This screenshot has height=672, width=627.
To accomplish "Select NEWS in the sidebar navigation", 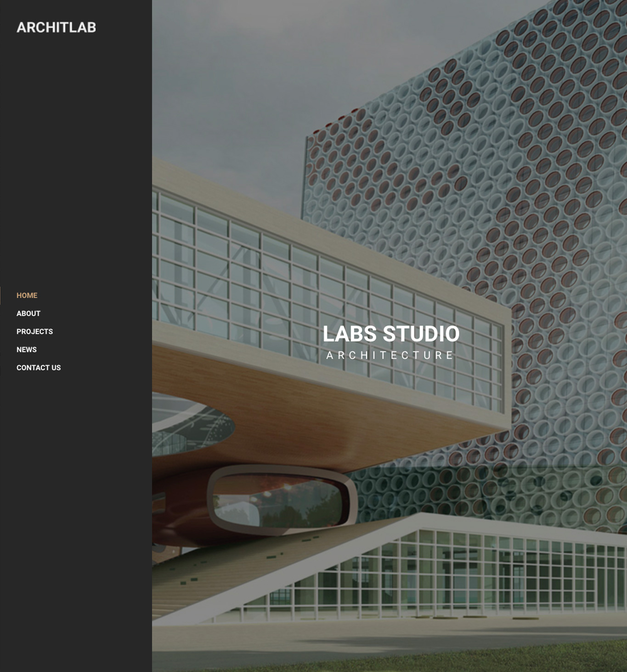I will (x=27, y=350).
